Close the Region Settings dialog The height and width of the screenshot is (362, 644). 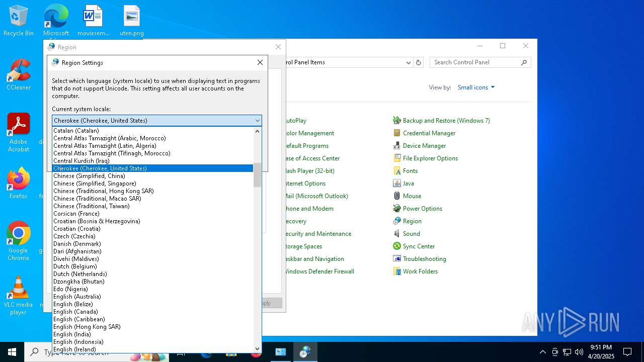tap(260, 62)
